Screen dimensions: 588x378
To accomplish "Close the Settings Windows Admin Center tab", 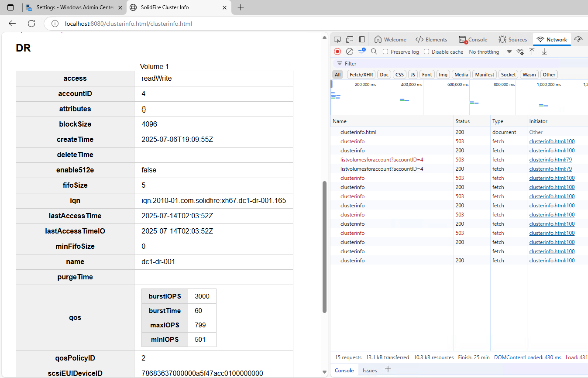I will point(120,7).
